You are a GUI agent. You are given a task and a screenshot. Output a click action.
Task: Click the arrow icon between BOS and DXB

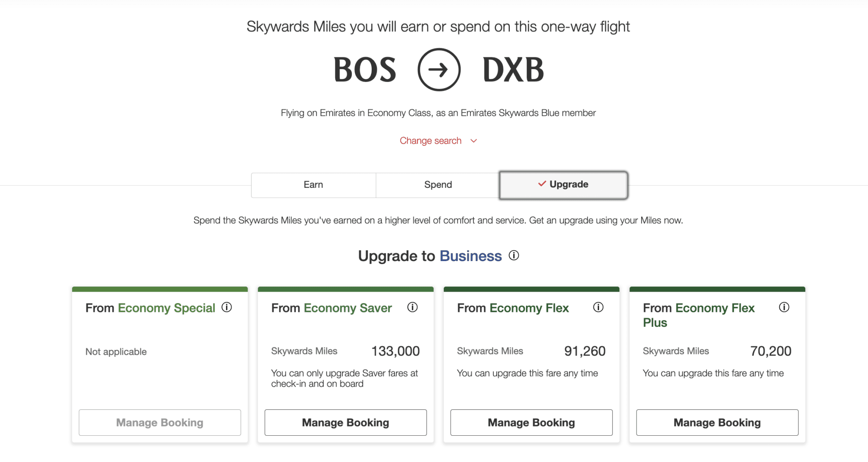439,69
